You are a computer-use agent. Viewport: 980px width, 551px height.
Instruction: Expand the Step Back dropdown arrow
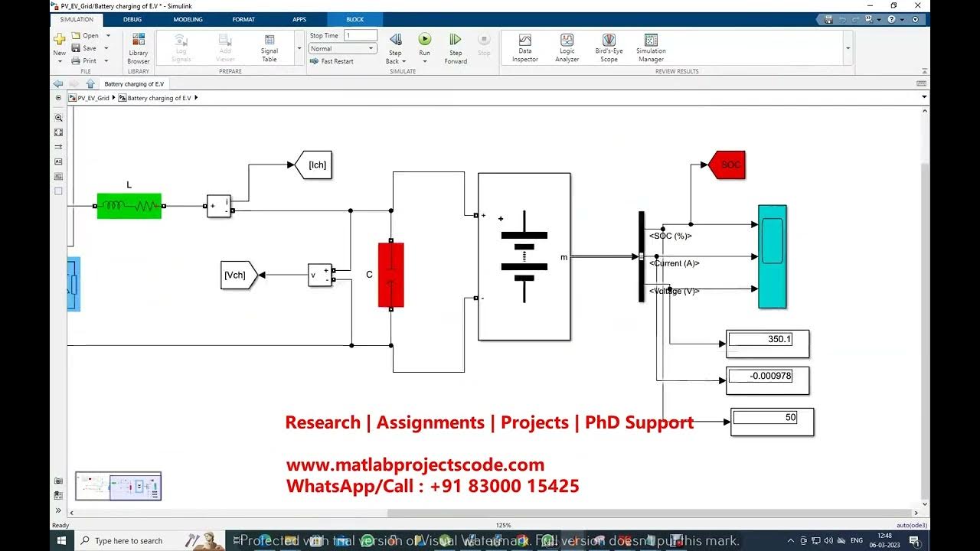403,61
